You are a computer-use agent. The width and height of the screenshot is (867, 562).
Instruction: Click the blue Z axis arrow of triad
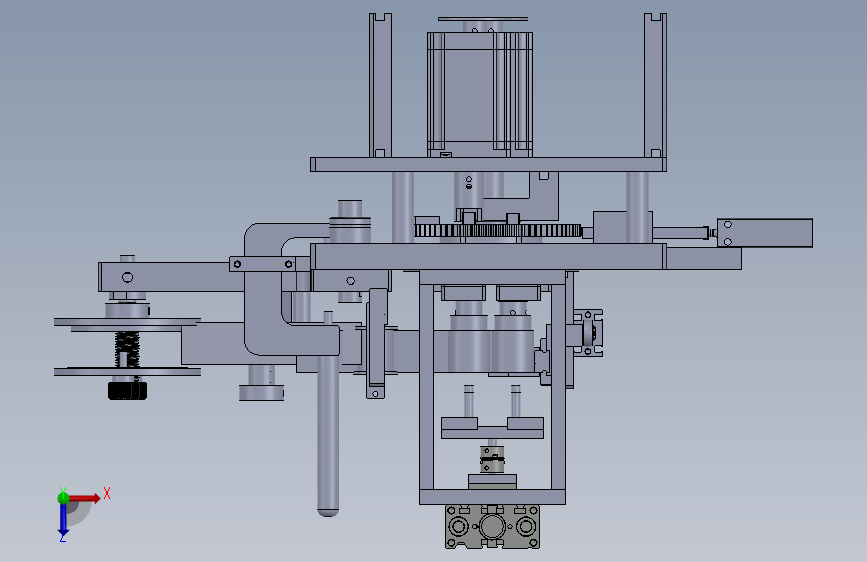[63, 521]
